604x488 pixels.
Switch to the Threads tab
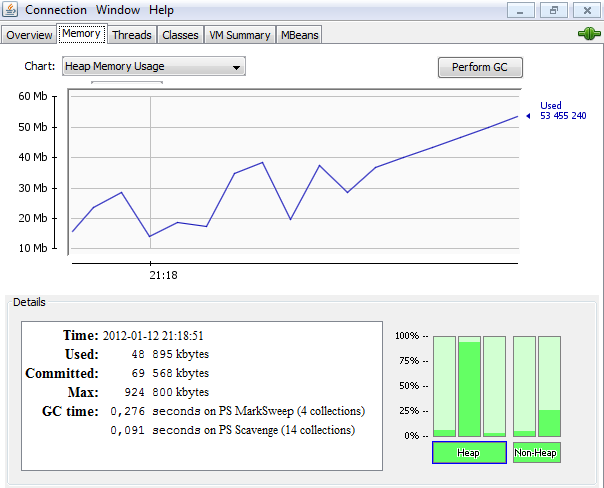132,35
